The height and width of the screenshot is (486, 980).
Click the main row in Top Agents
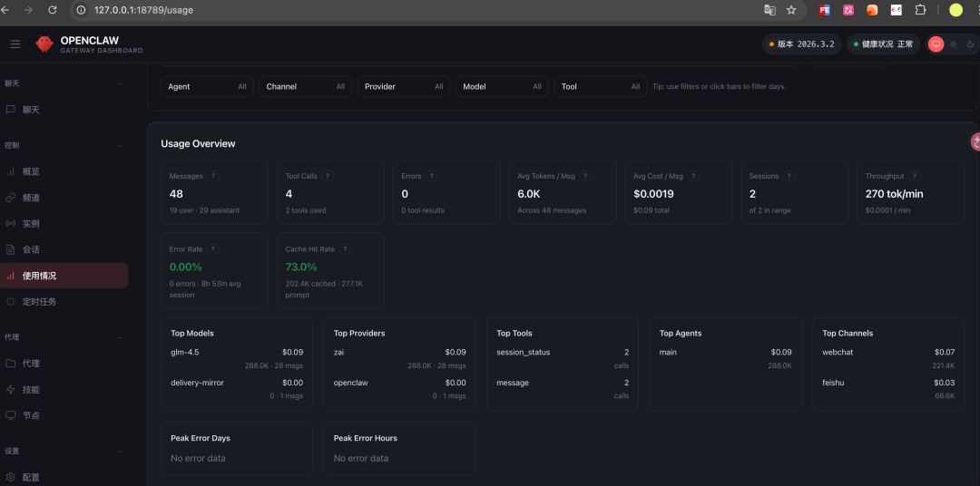point(726,358)
